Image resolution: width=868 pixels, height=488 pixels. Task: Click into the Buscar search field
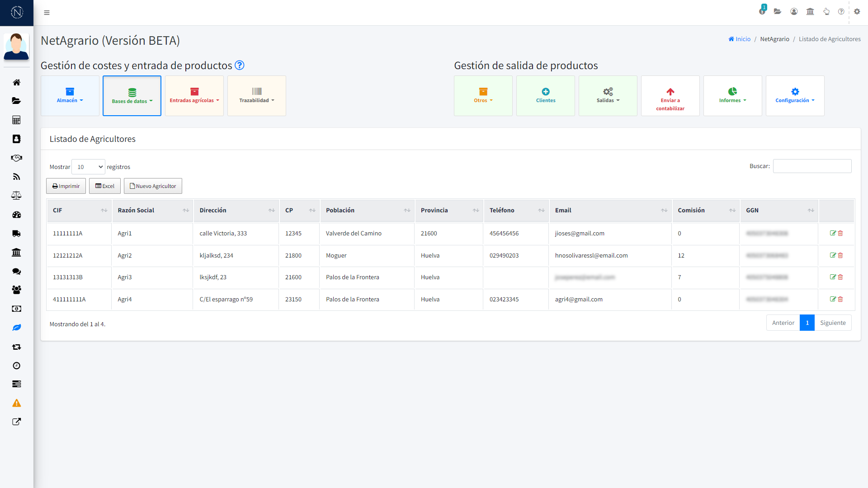pos(812,166)
